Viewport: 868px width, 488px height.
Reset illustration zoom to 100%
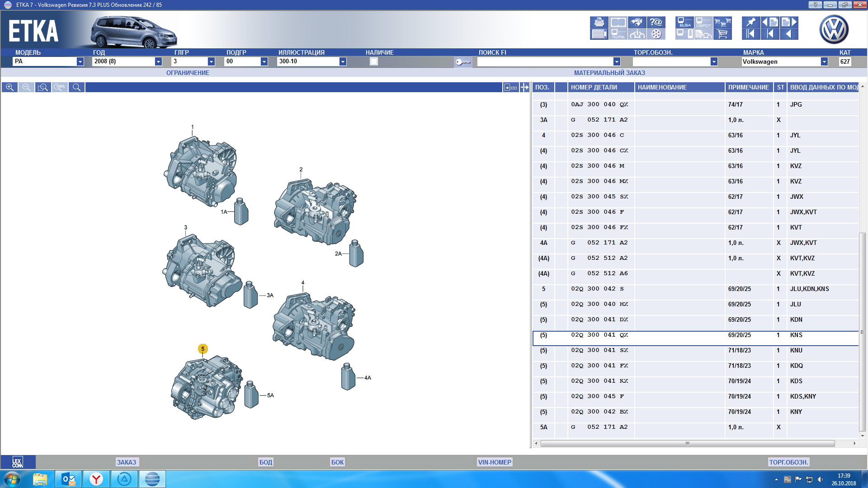pos(60,87)
